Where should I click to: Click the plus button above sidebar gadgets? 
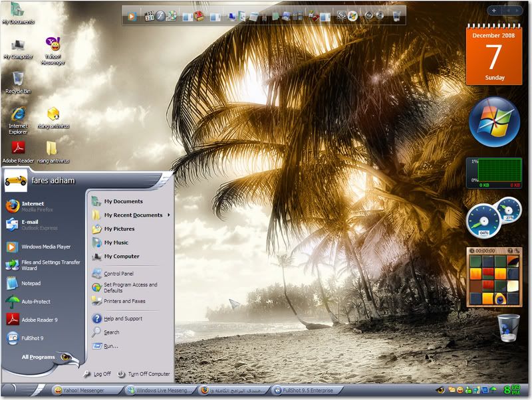493,11
